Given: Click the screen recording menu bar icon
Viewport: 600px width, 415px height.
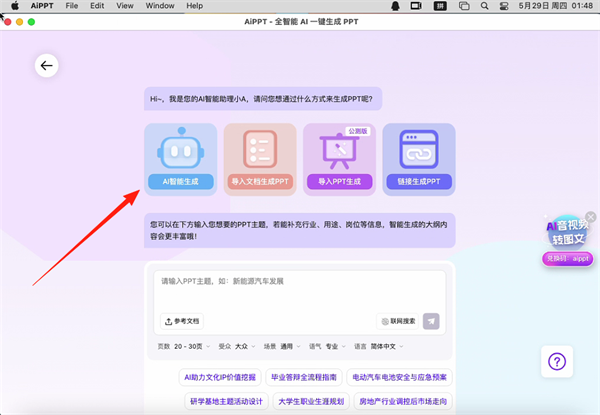Looking at the screenshot, I should click(x=416, y=6).
